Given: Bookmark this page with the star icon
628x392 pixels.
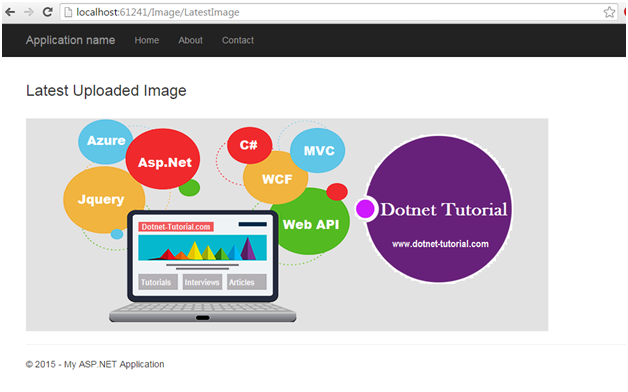Looking at the screenshot, I should pos(609,12).
